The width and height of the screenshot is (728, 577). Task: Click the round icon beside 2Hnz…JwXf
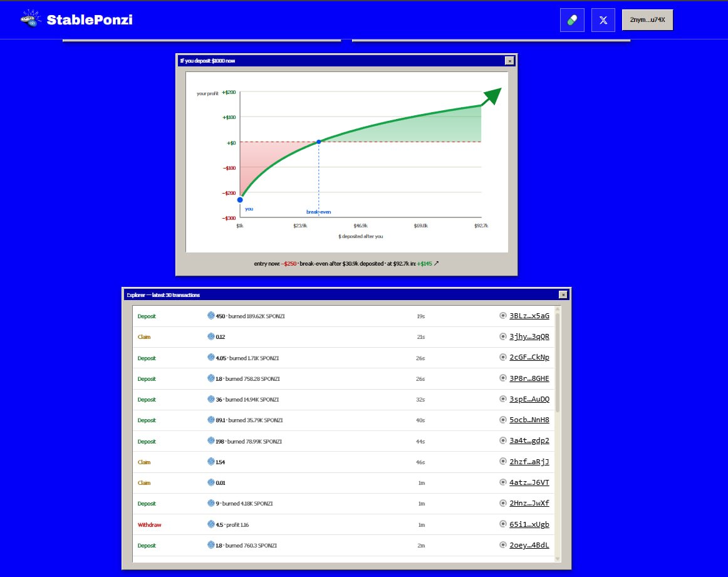503,502
